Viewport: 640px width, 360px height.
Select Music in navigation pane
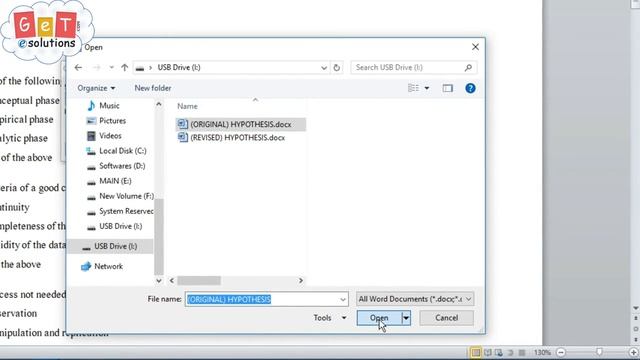coord(109,106)
